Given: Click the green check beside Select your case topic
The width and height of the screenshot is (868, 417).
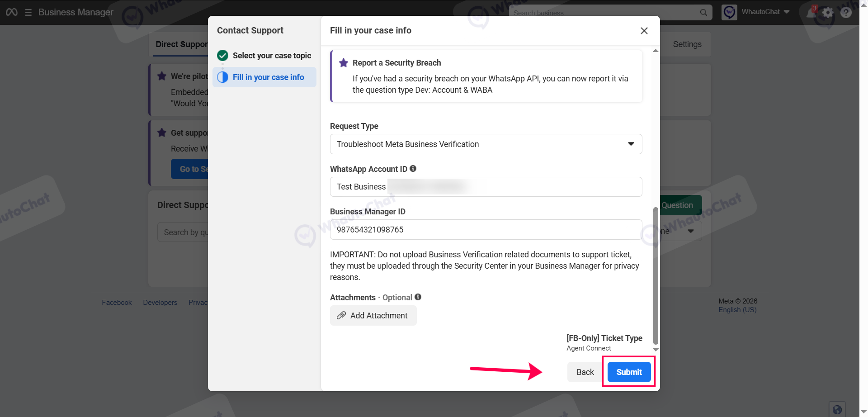Looking at the screenshot, I should coord(222,56).
